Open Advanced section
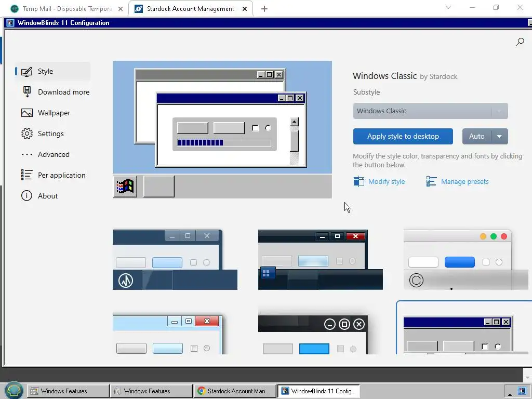 (x=52, y=154)
